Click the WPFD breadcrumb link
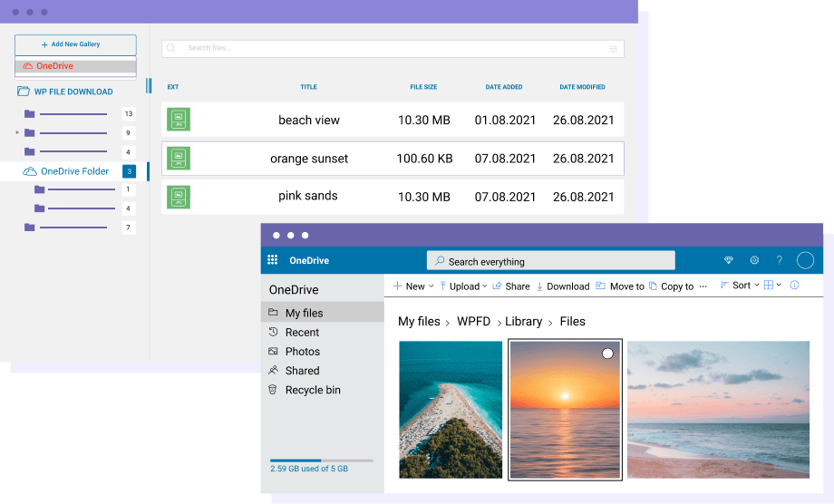The width and height of the screenshot is (834, 504). tap(473, 322)
